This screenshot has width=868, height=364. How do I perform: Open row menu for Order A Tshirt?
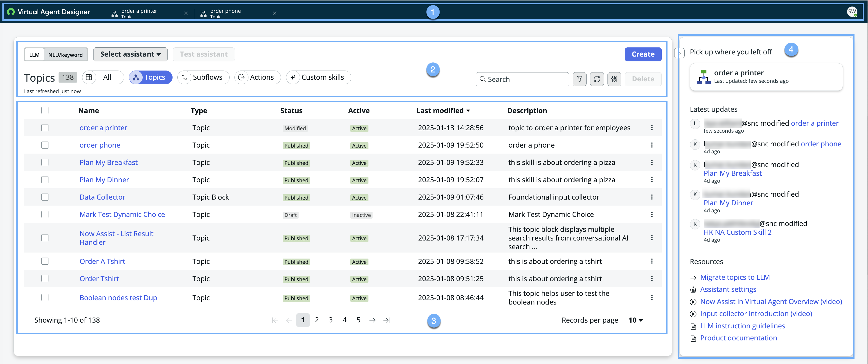[x=652, y=261]
